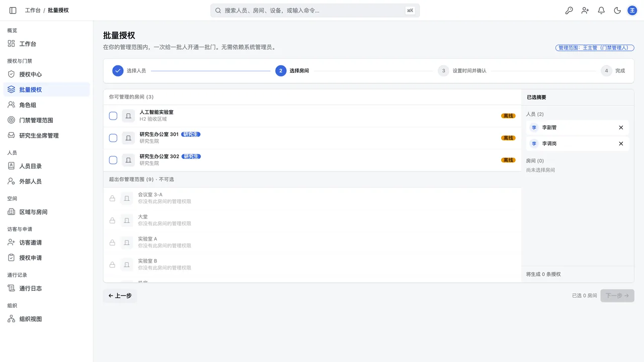Click the door icon of 人工智能实验室

click(x=128, y=116)
